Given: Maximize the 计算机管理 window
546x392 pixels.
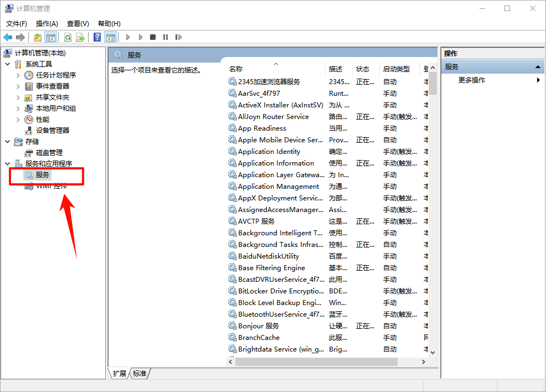Looking at the screenshot, I should 507,8.
